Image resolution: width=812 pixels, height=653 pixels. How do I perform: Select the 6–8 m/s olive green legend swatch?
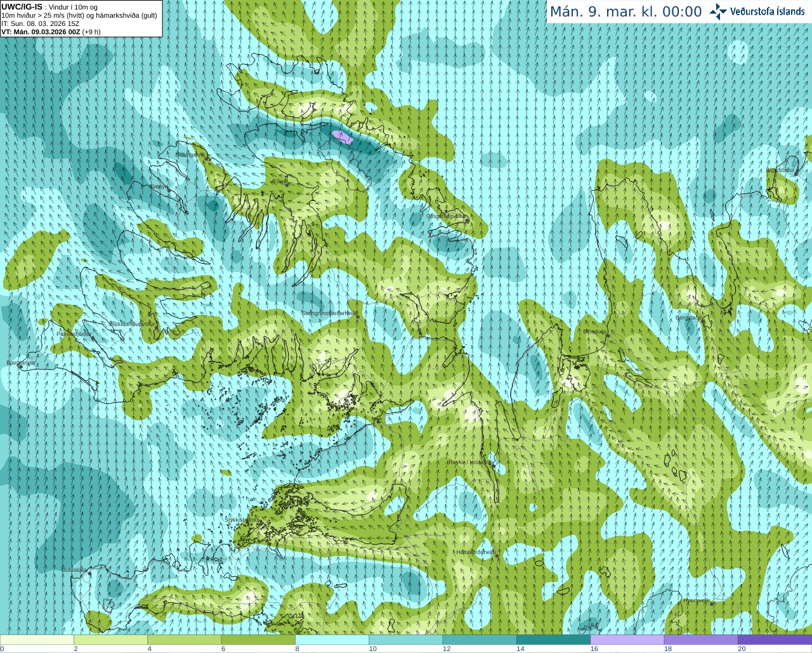pos(258,640)
